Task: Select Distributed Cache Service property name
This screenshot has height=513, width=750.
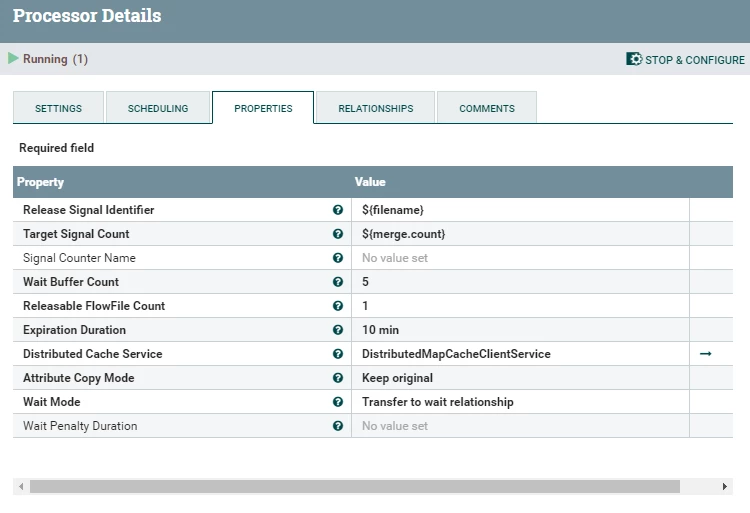Action: (93, 354)
